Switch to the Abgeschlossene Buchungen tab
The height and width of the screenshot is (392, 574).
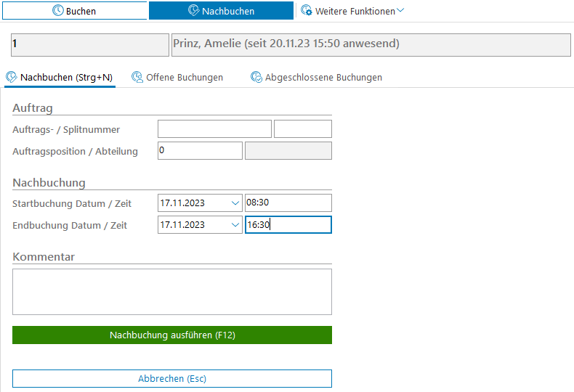pos(323,77)
